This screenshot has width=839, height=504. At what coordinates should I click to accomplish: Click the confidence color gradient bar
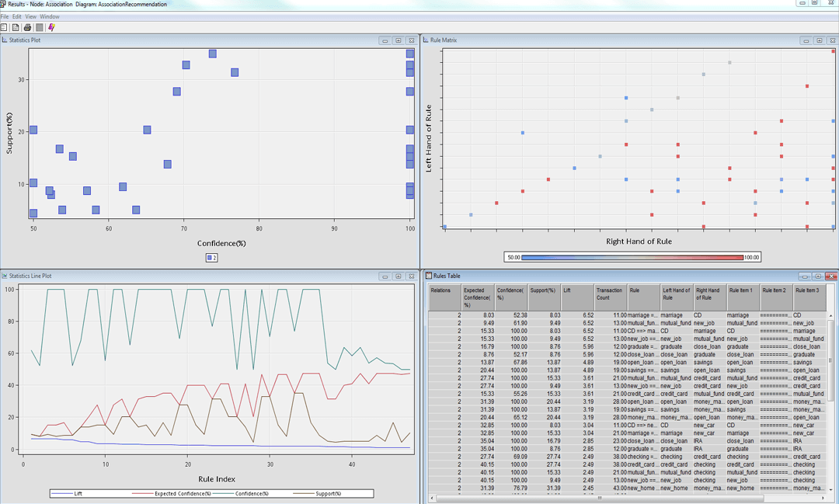tap(632, 257)
